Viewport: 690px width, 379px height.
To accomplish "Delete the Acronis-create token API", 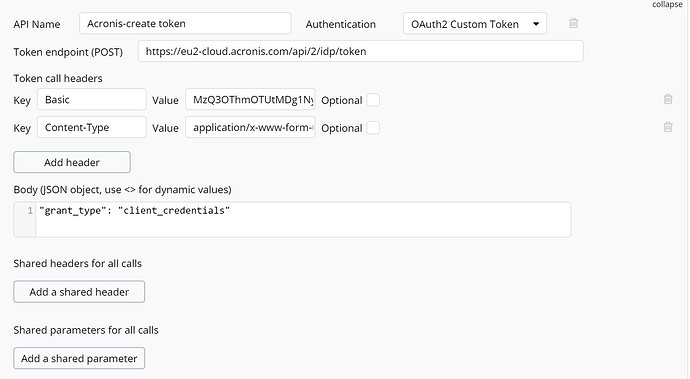I will pyautogui.click(x=573, y=23).
